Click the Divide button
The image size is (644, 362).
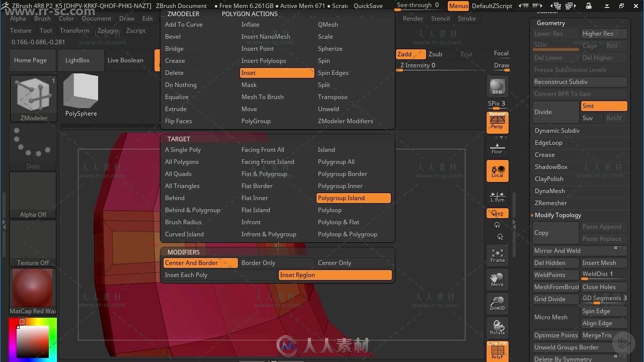[556, 112]
